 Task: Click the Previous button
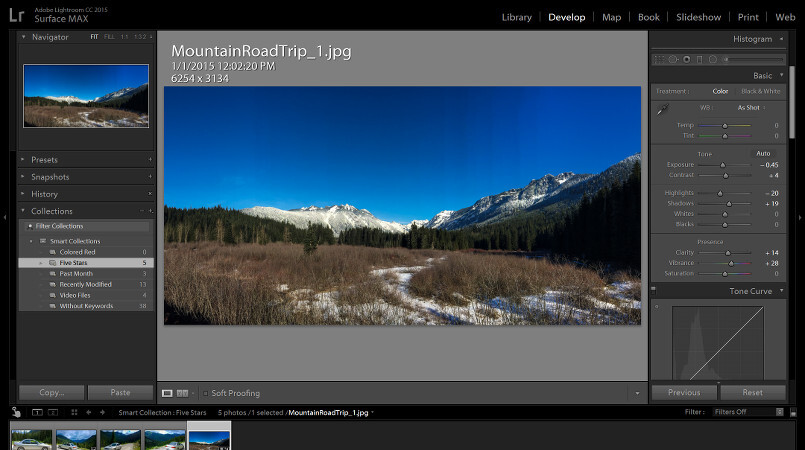click(x=684, y=393)
